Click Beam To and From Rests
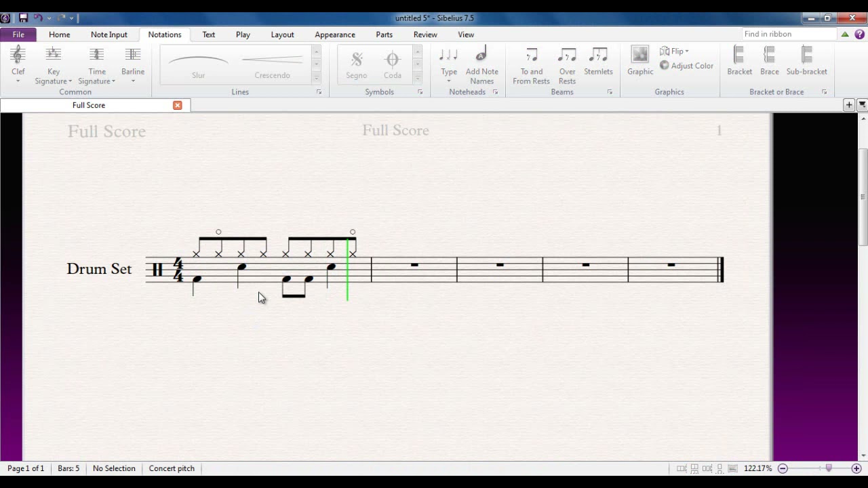 (531, 65)
